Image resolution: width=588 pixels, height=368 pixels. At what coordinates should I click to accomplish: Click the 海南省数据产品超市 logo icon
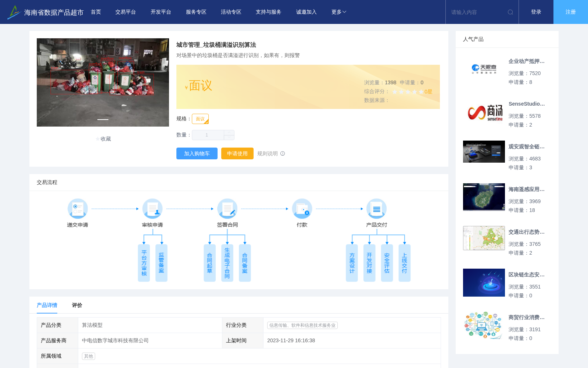(14, 12)
